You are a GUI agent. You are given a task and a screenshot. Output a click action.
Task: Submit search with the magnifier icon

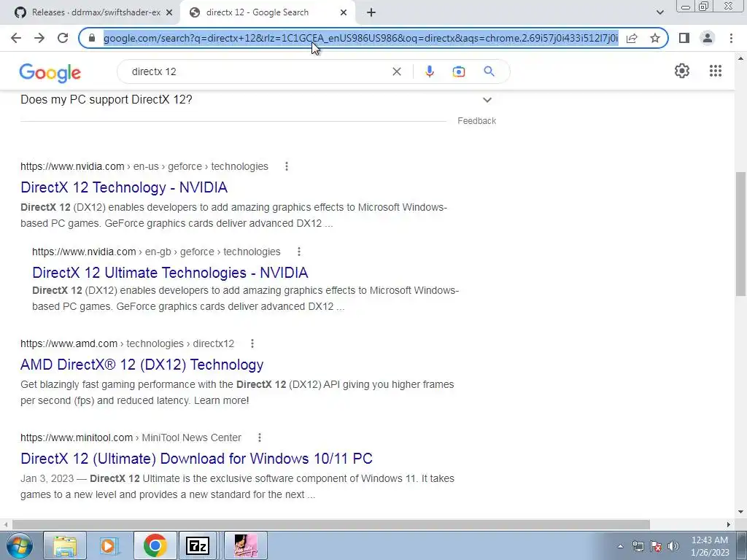click(489, 71)
